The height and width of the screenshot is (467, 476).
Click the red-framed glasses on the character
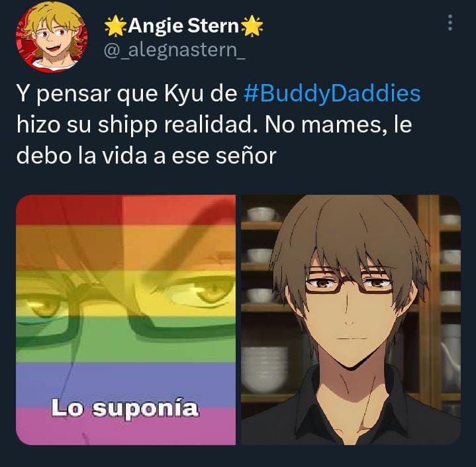349,280
